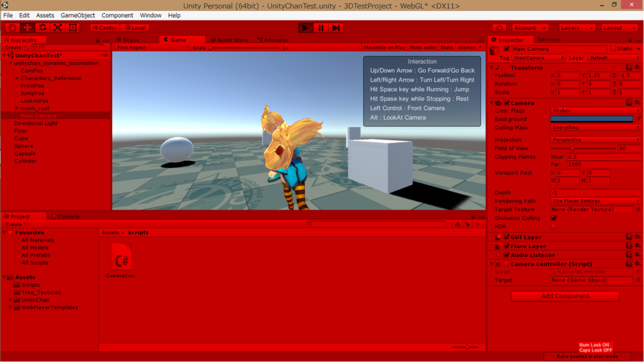Screen dimensions: 644x362
Task: Pick background color with eyedropper icon
Action: click(638, 119)
